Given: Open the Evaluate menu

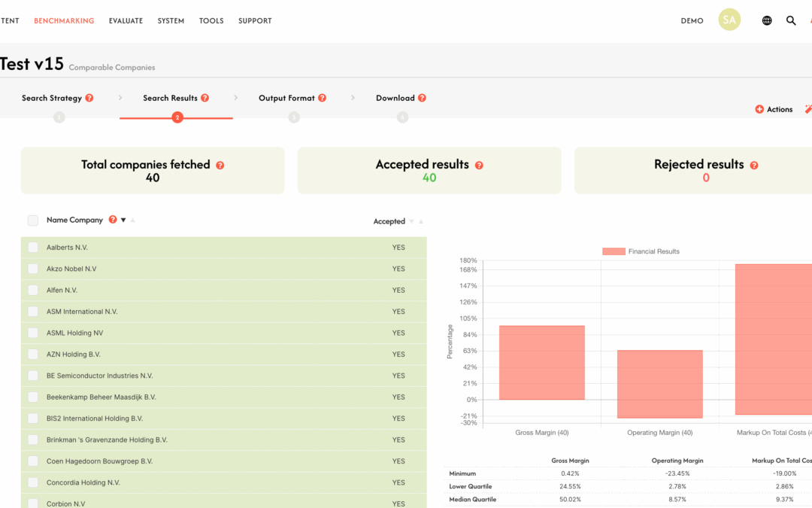Looking at the screenshot, I should tap(126, 21).
